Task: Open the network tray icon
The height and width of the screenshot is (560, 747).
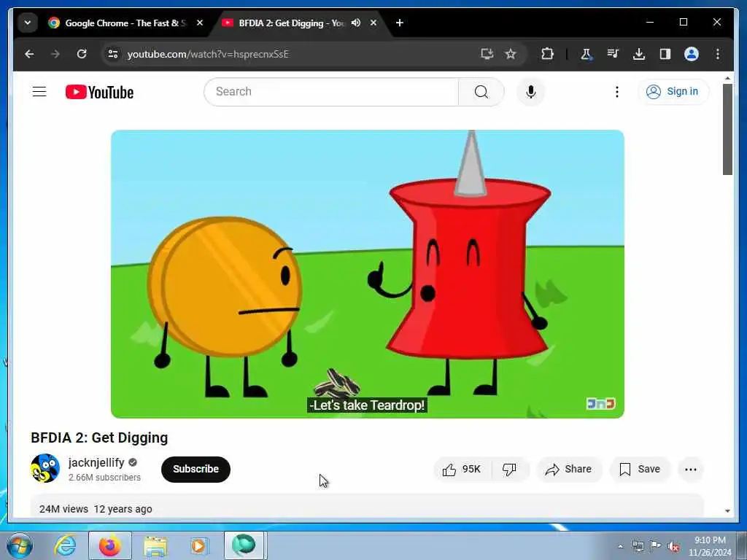Action: tap(638, 547)
